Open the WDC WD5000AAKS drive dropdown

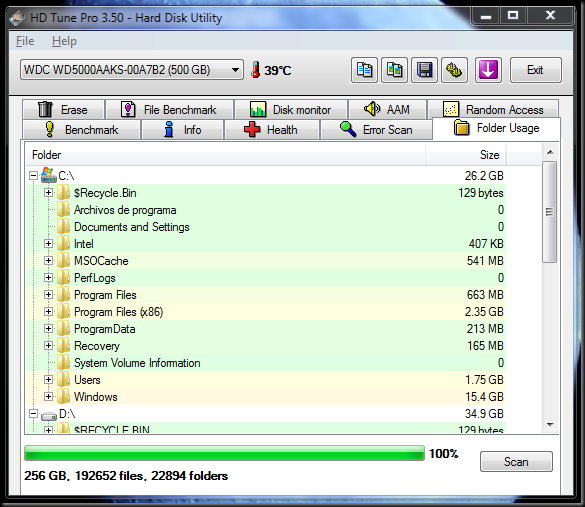[x=132, y=70]
